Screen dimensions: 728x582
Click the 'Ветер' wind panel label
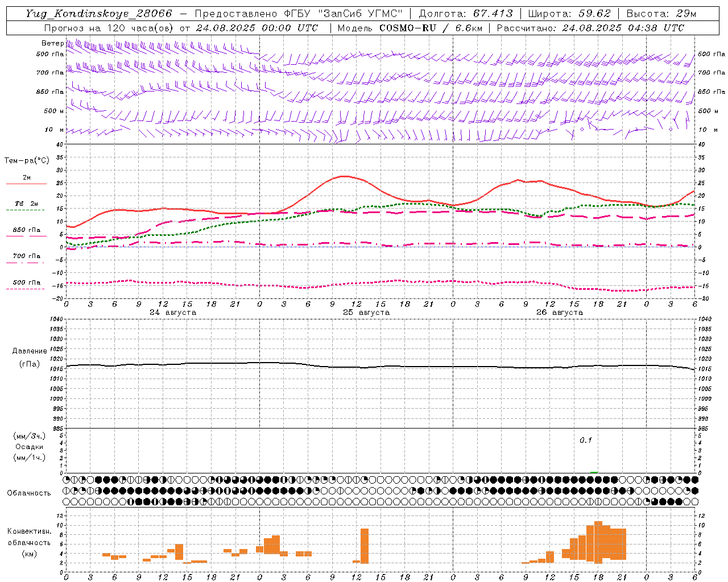click(53, 43)
